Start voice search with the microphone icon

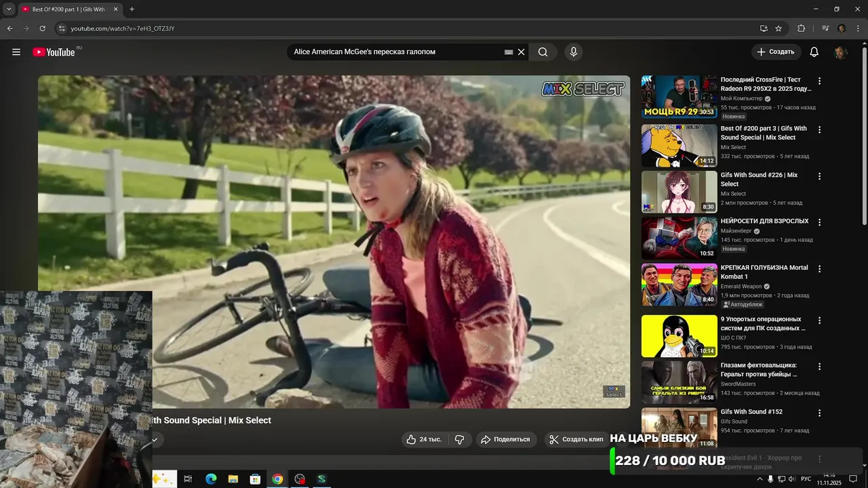[574, 52]
